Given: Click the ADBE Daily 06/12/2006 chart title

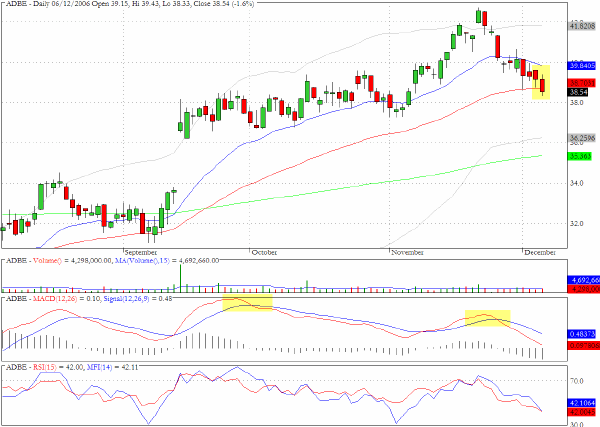Looking at the screenshot, I should pyautogui.click(x=129, y=3).
